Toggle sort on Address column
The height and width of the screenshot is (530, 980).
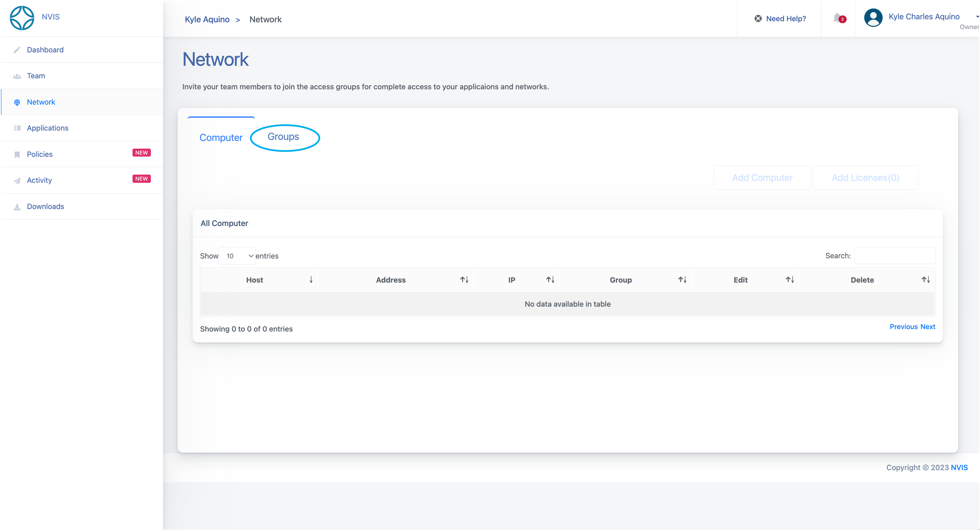464,280
